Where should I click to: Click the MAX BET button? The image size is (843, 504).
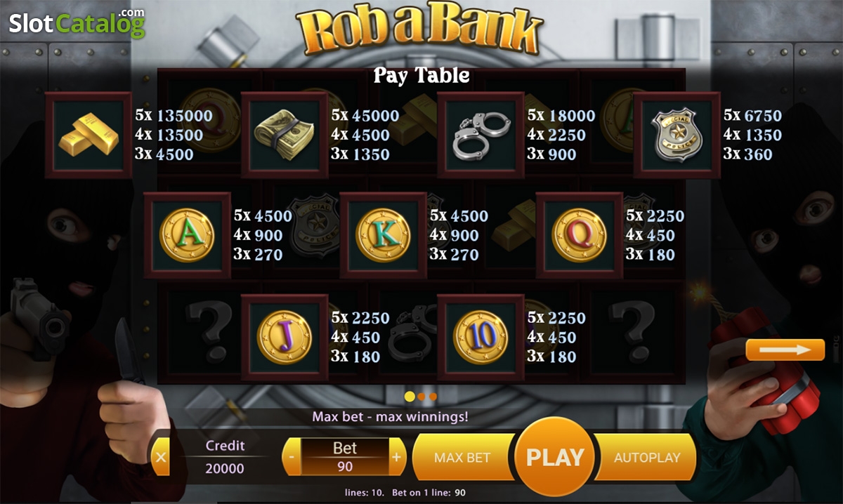(464, 457)
